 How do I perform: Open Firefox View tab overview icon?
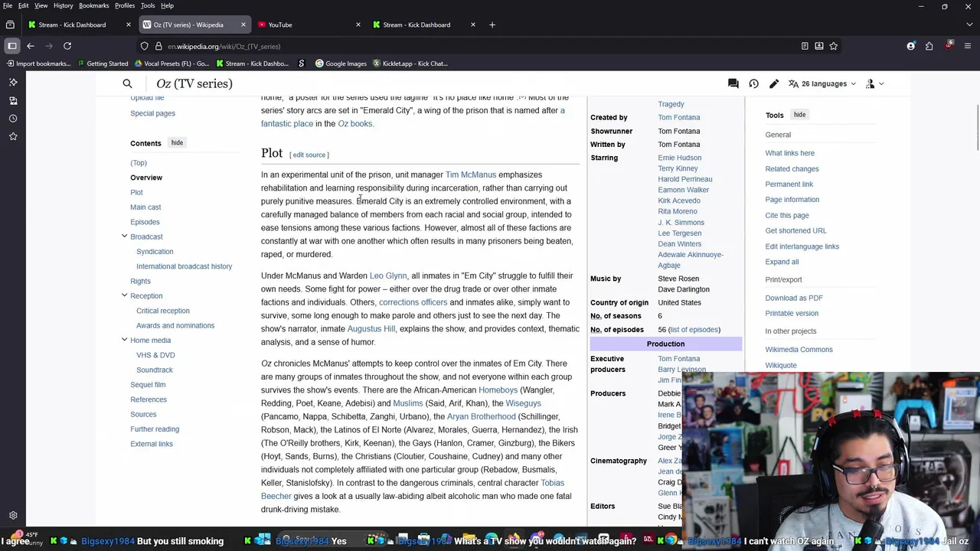[x=10, y=24]
